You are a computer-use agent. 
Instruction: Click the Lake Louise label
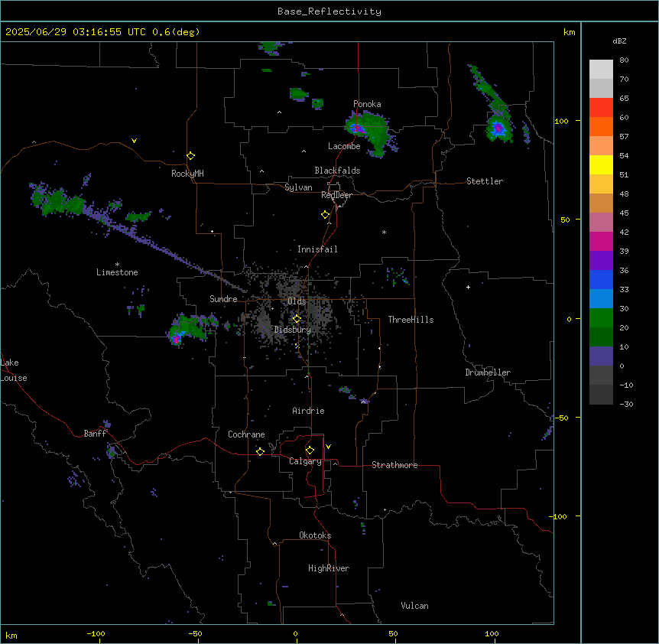point(14,370)
